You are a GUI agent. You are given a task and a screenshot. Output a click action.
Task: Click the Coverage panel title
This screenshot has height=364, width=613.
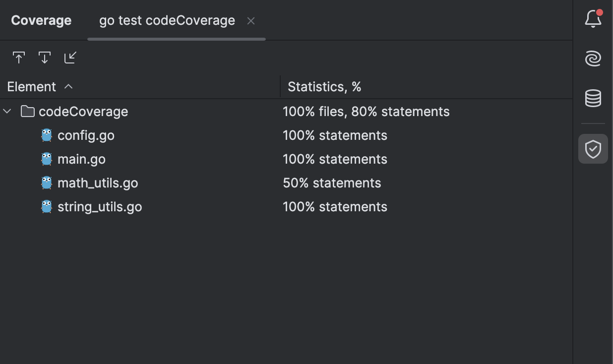[x=41, y=20]
